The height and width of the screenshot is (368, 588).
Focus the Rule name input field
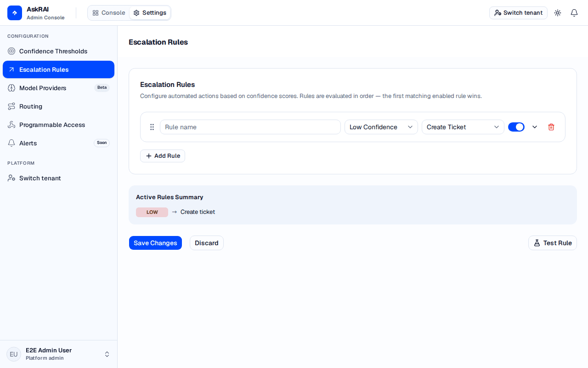click(x=250, y=127)
